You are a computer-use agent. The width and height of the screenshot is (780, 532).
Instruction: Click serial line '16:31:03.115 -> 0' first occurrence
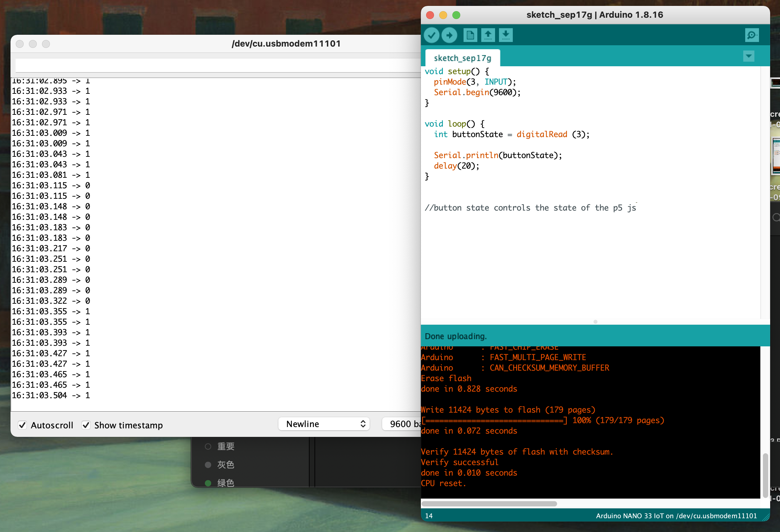point(51,186)
